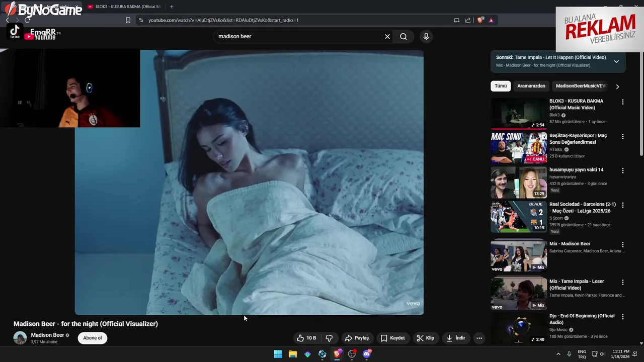This screenshot has width=644, height=362.
Task: Open Madison Beer channel avatar
Action: pos(20,338)
